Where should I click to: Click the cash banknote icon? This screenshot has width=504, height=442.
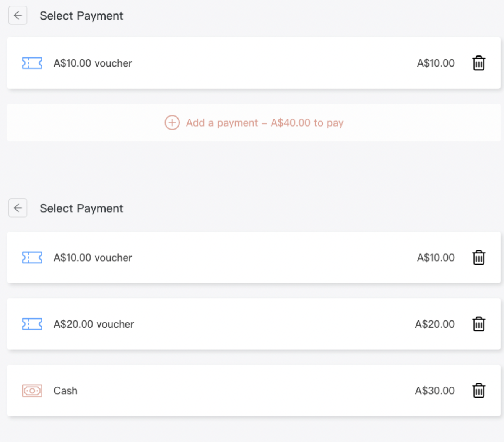click(x=32, y=390)
